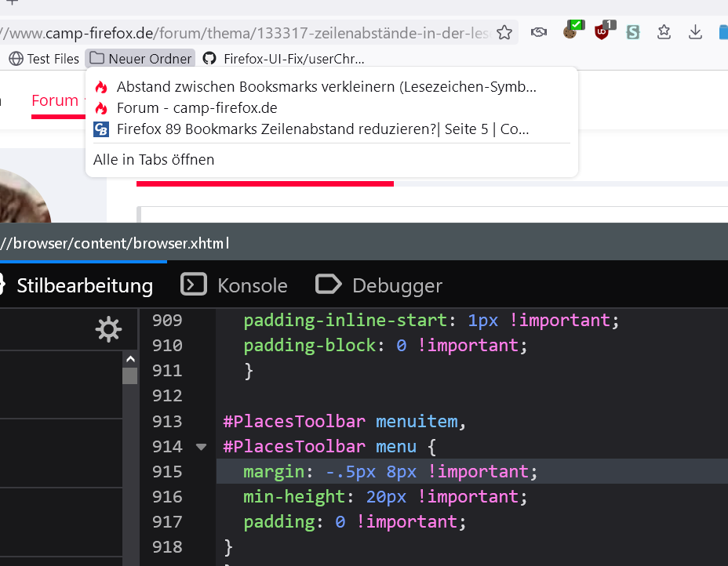The height and width of the screenshot is (566, 728).
Task: Click 'Alle in Tabs öffnen'
Action: pyautogui.click(x=154, y=160)
